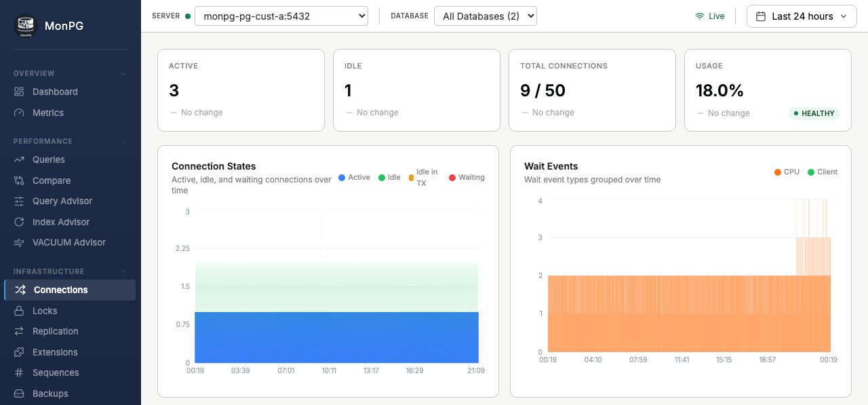868x405 pixels.
Task: Click the Connection States chart title
Action: (214, 166)
